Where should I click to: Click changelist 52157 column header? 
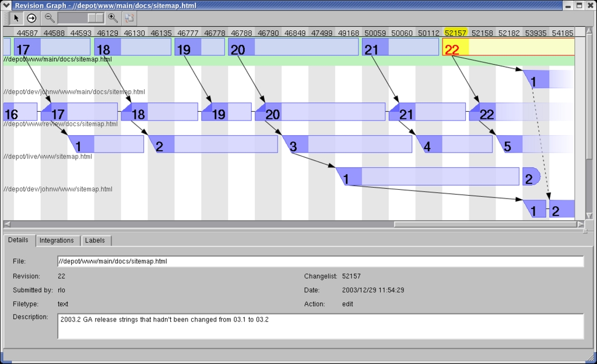[x=455, y=33]
